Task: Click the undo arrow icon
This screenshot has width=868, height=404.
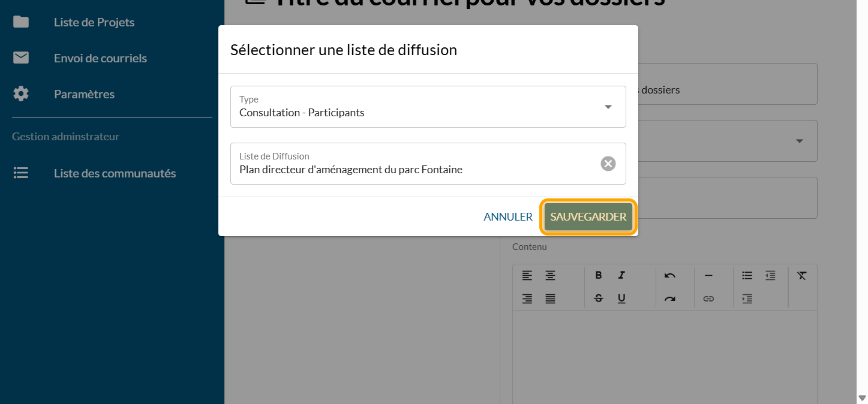Action: 670,276
